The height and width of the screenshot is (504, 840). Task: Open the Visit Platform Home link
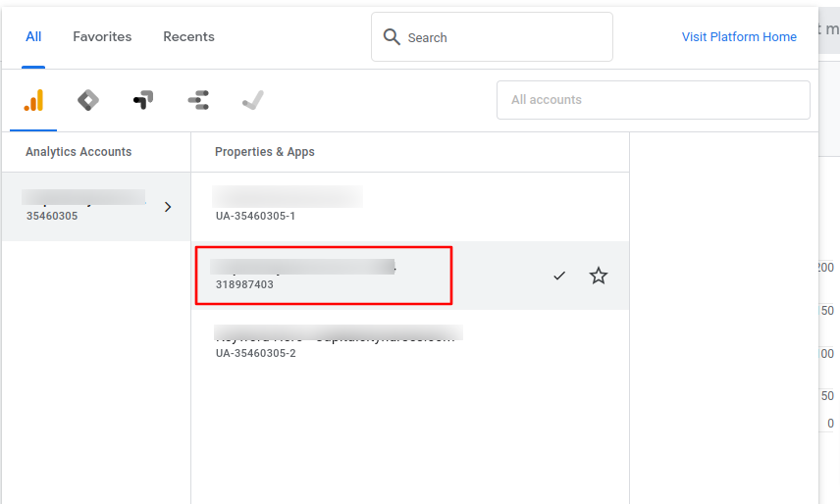(x=739, y=36)
